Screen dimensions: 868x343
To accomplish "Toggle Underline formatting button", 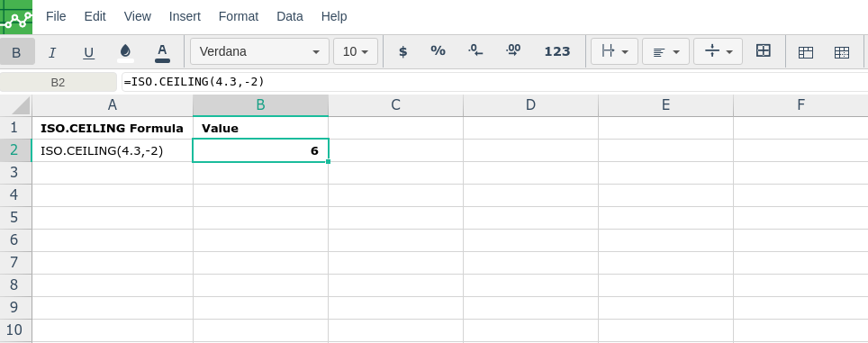I will pyautogui.click(x=88, y=52).
